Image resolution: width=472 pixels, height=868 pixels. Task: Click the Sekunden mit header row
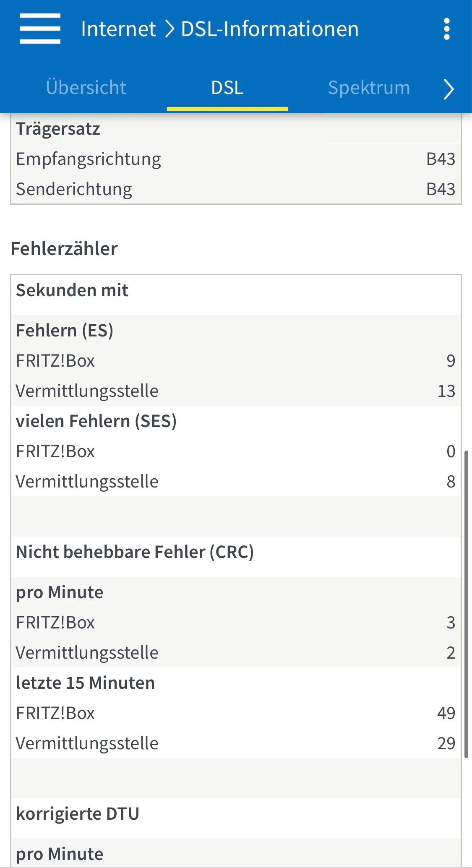(x=72, y=290)
